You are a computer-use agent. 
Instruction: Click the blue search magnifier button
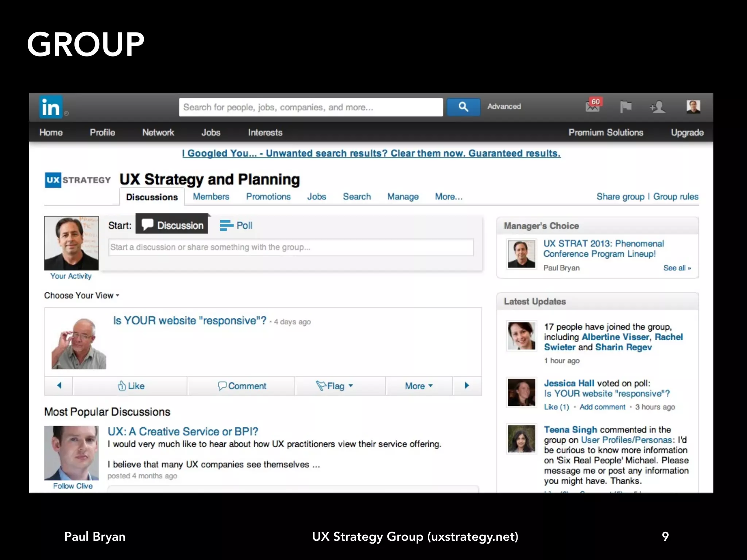pos(463,107)
